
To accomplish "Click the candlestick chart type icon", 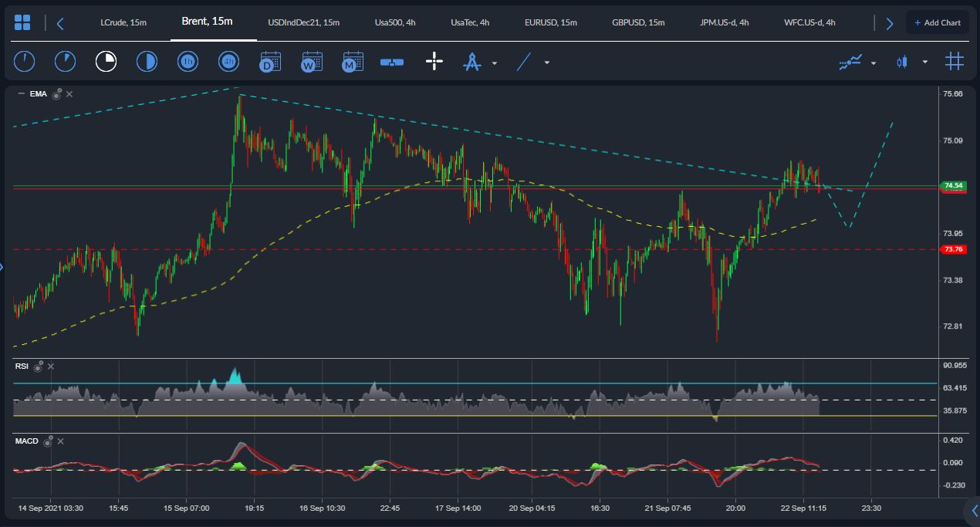I will 901,62.
